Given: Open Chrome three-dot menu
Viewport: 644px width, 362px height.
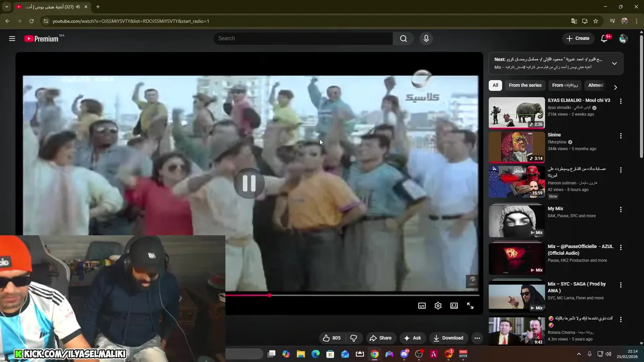Looking at the screenshot, I should (x=636, y=21).
